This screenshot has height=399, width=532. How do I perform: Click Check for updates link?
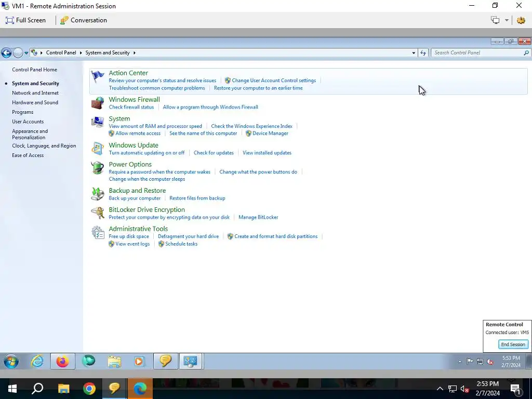[214, 153]
